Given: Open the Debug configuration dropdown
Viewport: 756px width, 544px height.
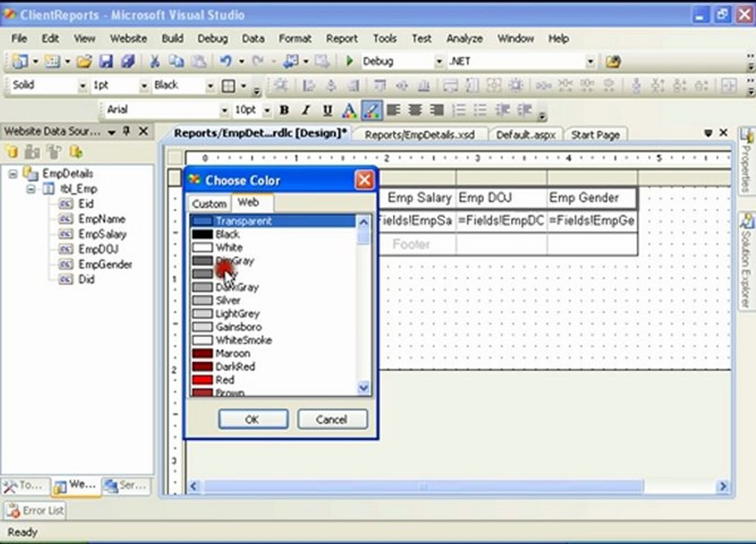Looking at the screenshot, I should pyautogui.click(x=438, y=61).
